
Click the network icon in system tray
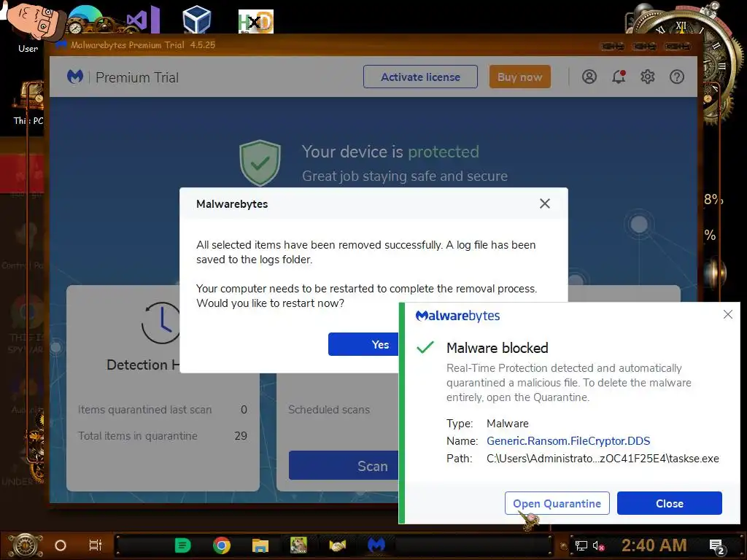coord(581,545)
